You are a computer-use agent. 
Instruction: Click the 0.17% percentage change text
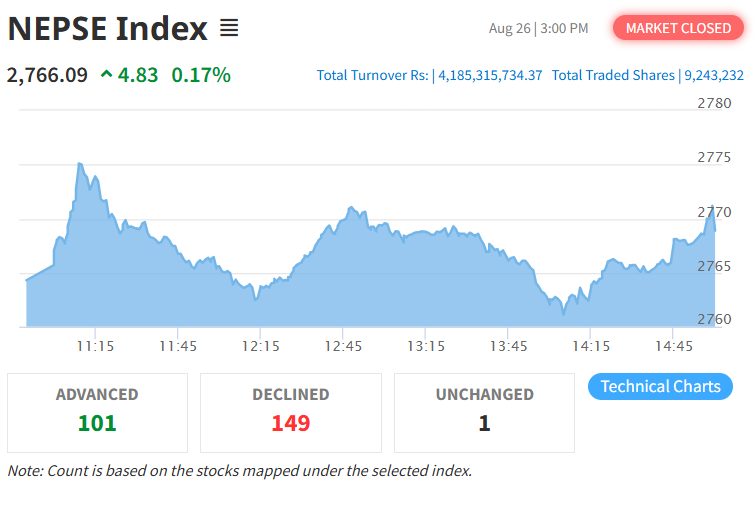coord(201,75)
